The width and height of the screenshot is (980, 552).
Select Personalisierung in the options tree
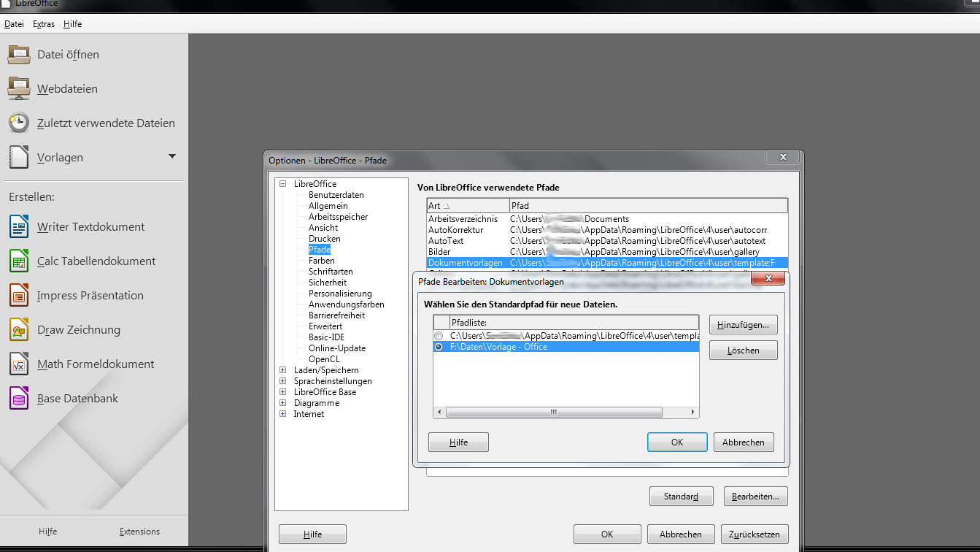(340, 294)
